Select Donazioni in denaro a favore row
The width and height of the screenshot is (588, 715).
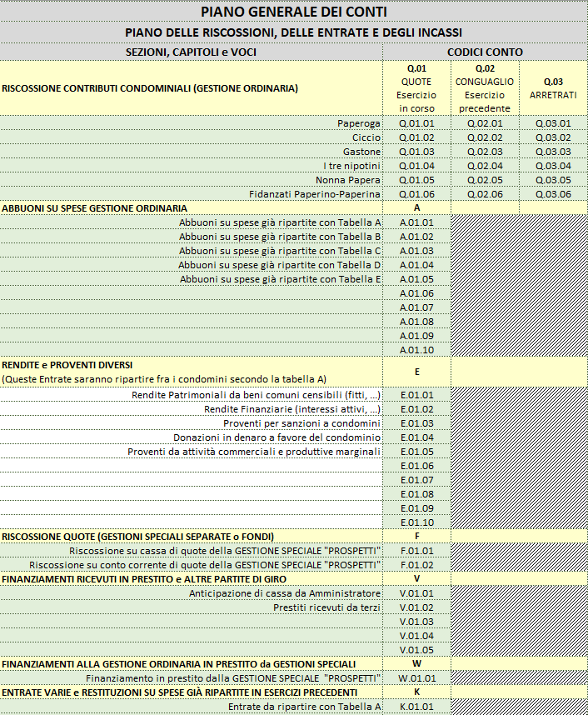coord(191,437)
